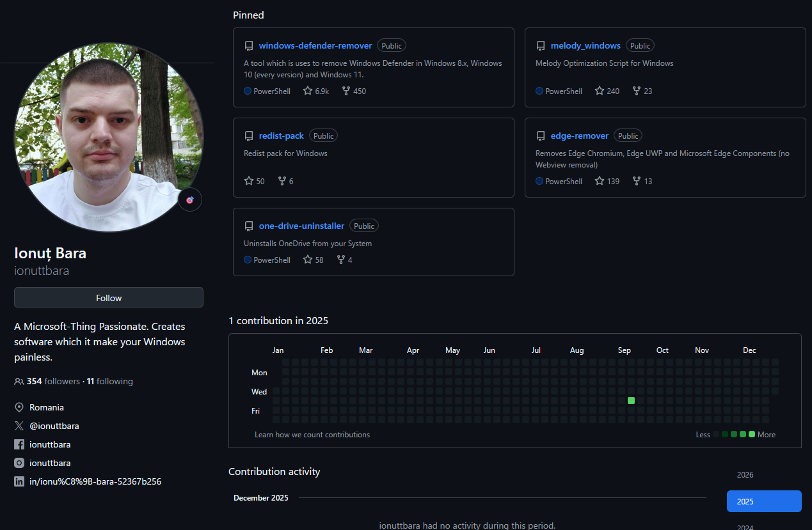Click the repo icon beside redist-pack
This screenshot has height=530, width=812.
249,136
